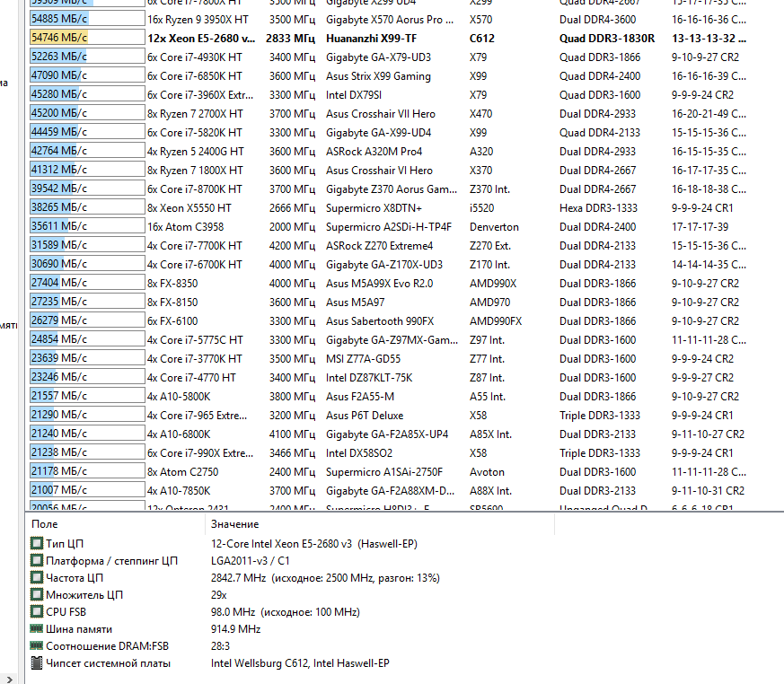The height and width of the screenshot is (684, 784).
Task: Select the 8x Atom C2750 entry
Action: click(x=182, y=471)
